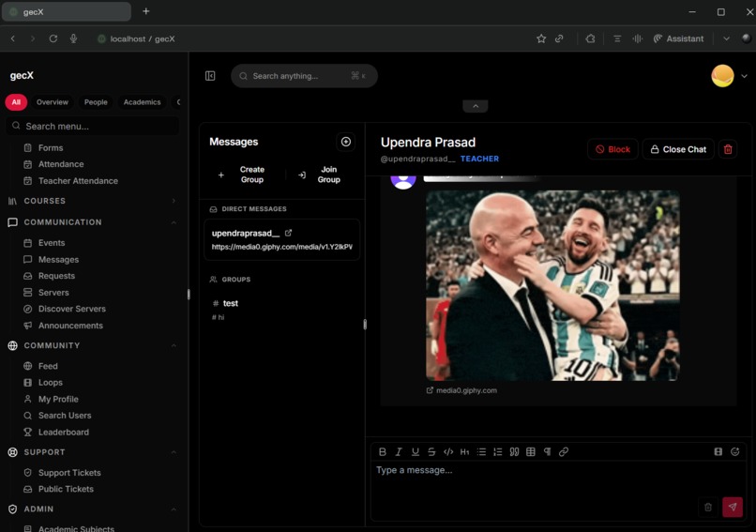Collapse the Support section
Viewport: 756px width, 532px height.
(x=92, y=452)
